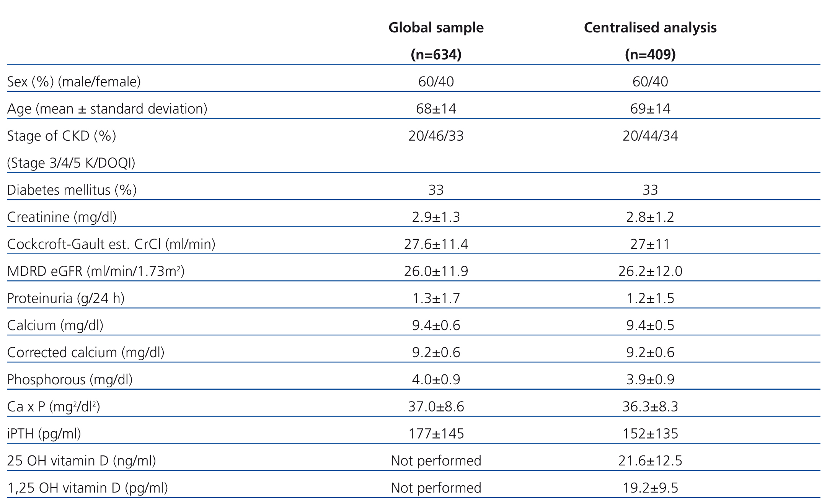Click the 177±145 iPTH value

click(x=436, y=434)
